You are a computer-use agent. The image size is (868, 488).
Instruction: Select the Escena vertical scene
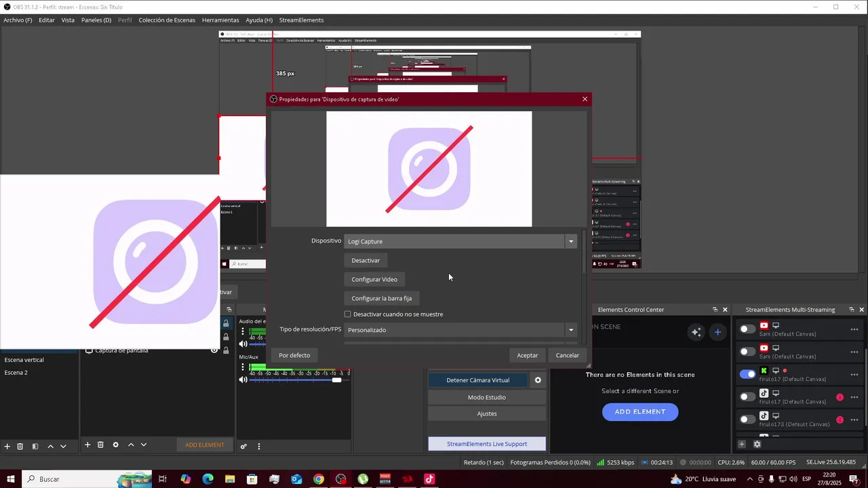click(x=39, y=360)
